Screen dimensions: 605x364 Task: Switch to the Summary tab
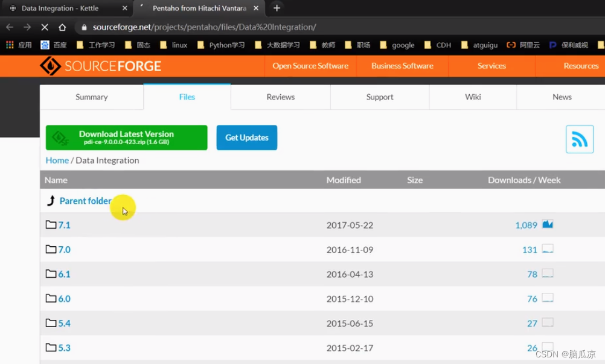click(x=91, y=97)
